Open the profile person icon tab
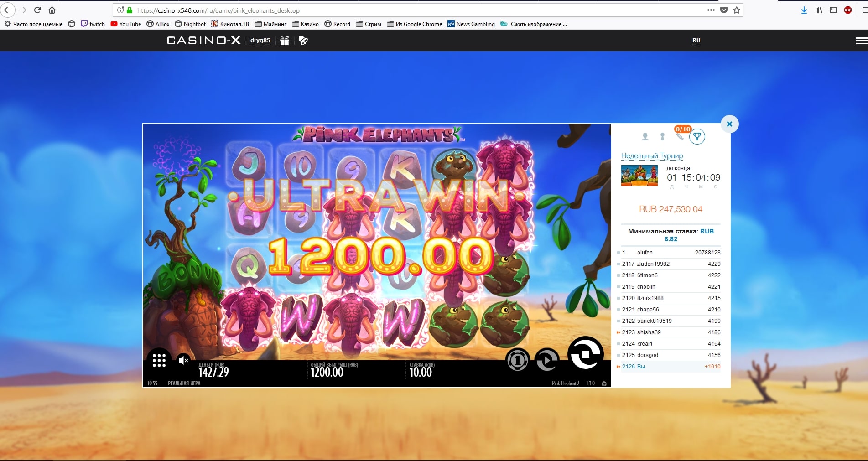868x461 pixels. (645, 136)
